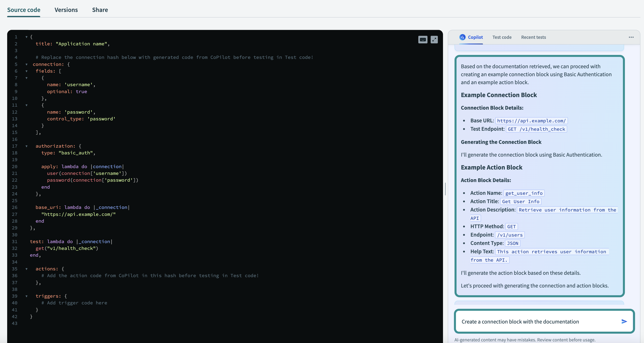This screenshot has height=343, width=644.
Task: Switch to the Versions tab
Action: pyautogui.click(x=66, y=10)
